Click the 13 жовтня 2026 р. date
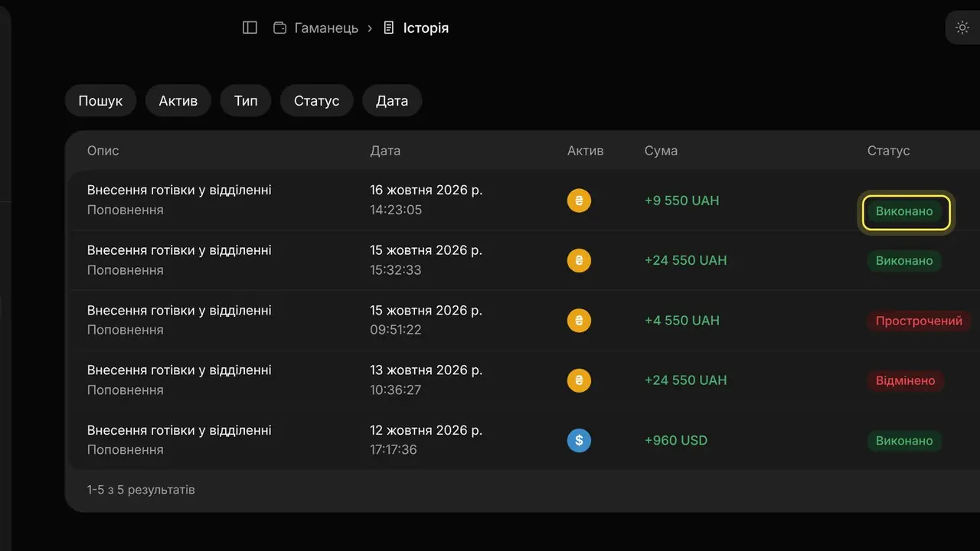This screenshot has height=551, width=980. [x=426, y=370]
